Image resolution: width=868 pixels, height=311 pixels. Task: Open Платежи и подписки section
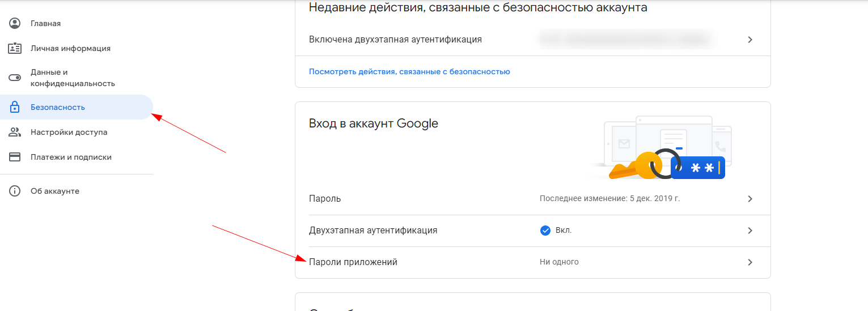(x=71, y=157)
